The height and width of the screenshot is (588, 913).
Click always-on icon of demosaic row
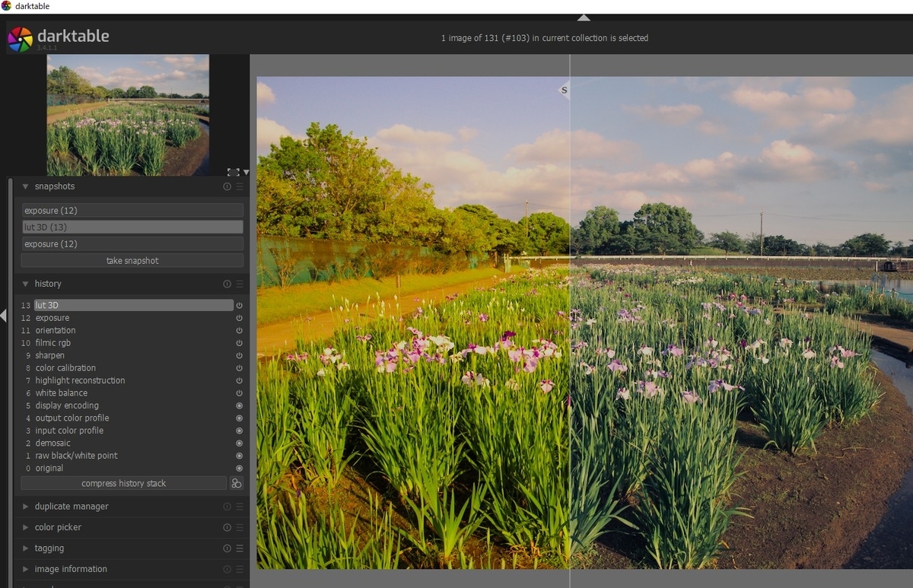click(239, 443)
